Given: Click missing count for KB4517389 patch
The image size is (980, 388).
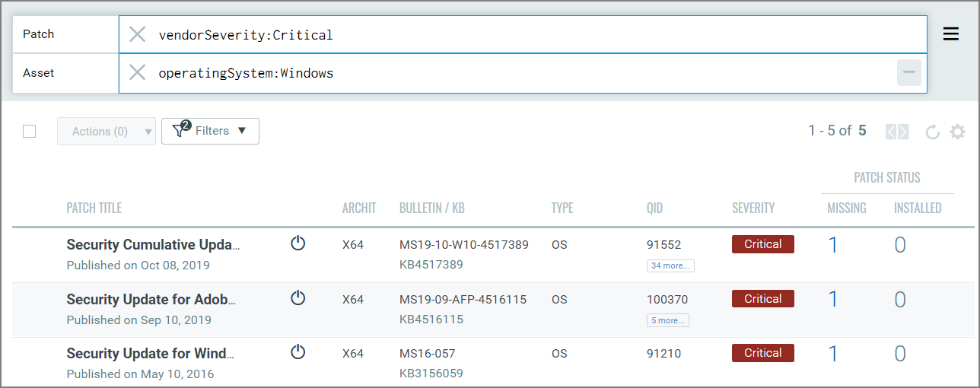Looking at the screenshot, I should coord(833,245).
